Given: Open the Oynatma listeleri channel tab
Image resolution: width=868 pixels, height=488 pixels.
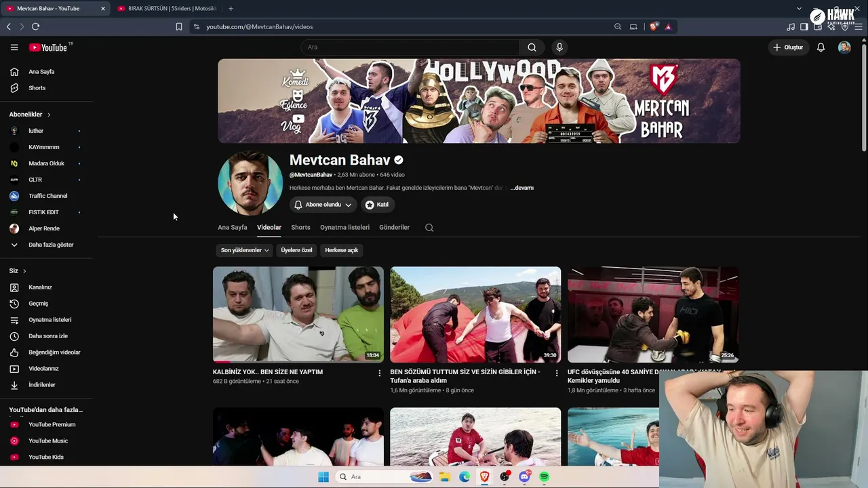Looking at the screenshot, I should point(344,228).
